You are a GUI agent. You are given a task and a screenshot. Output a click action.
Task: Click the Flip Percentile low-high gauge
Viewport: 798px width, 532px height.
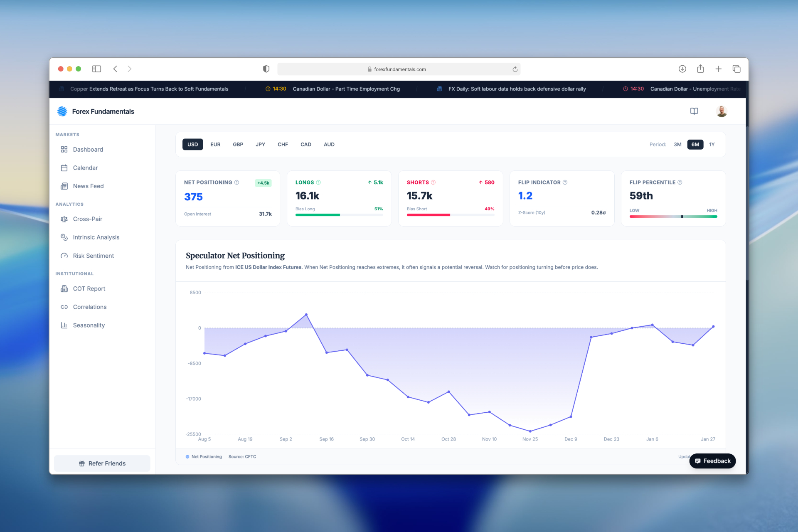[673, 217]
